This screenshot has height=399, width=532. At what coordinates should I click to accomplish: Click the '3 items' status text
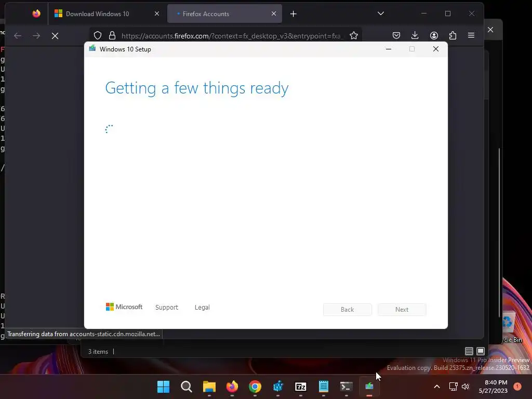(98, 352)
